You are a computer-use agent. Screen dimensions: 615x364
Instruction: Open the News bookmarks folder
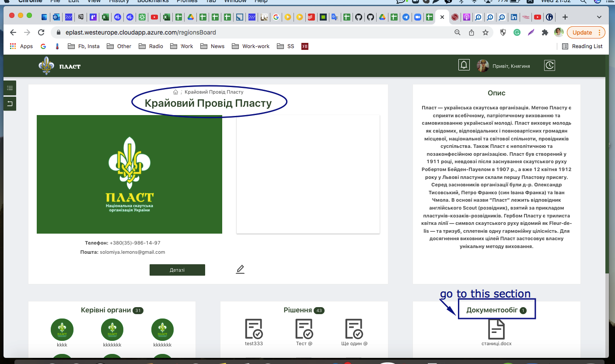(212, 46)
